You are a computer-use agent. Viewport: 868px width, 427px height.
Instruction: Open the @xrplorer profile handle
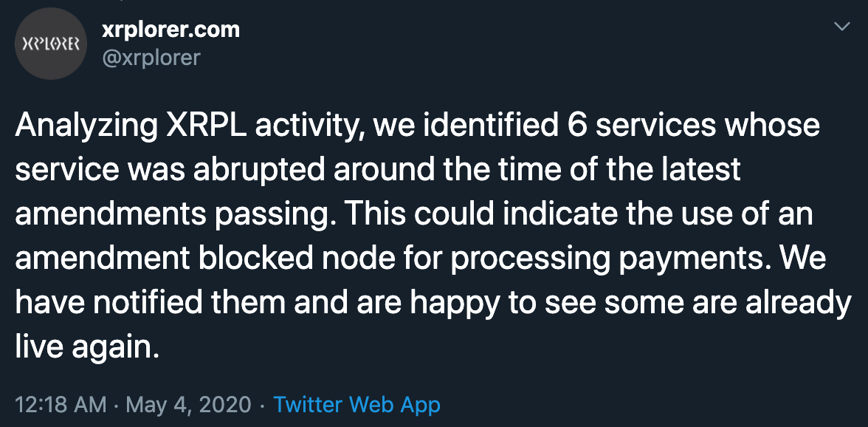point(152,58)
